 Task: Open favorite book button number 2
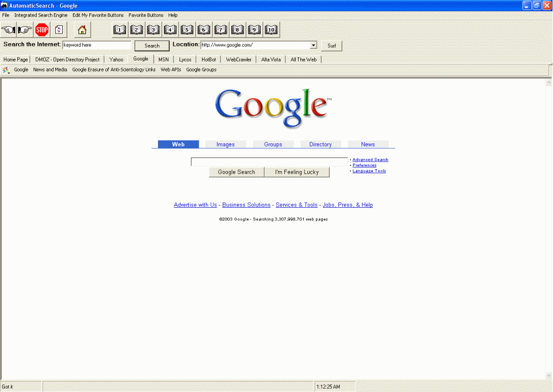point(136,29)
